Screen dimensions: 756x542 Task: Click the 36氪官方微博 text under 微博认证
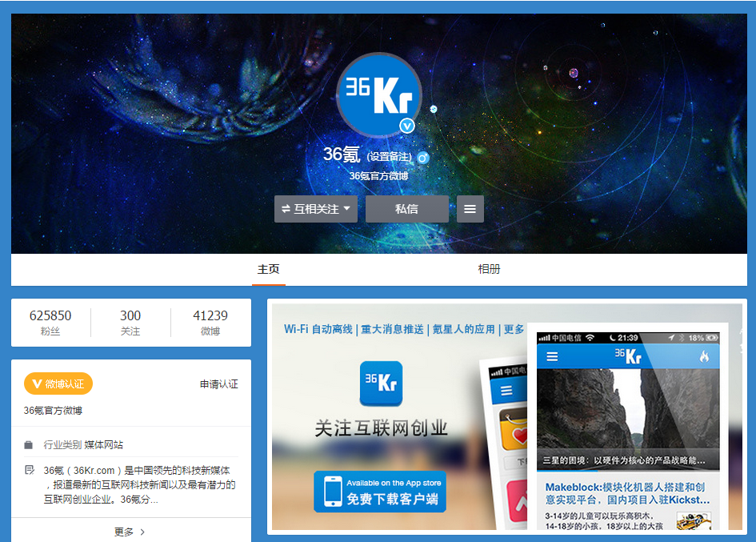pos(53,411)
